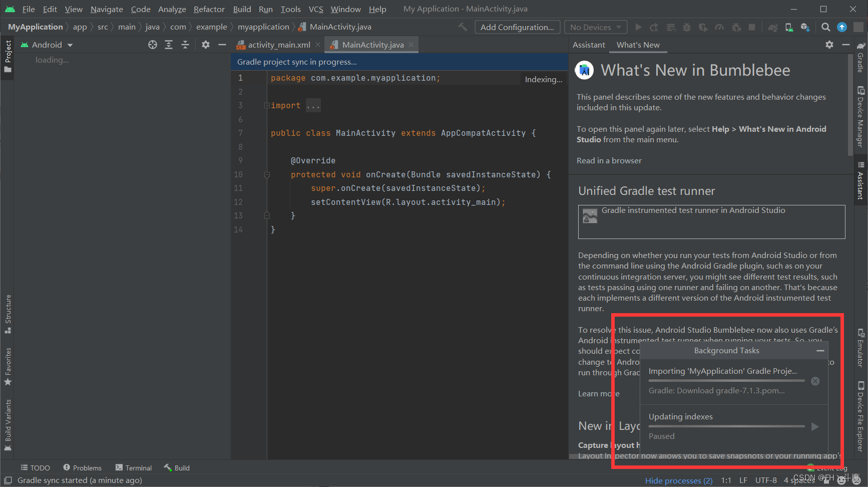Open the Build tool window button
This screenshot has width=868, height=487.
pyautogui.click(x=177, y=467)
